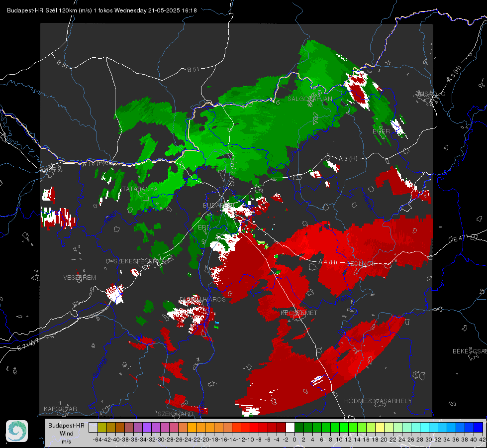Click the dark blue swatch ending the legend
The image size is (487, 448).
click(x=479, y=428)
